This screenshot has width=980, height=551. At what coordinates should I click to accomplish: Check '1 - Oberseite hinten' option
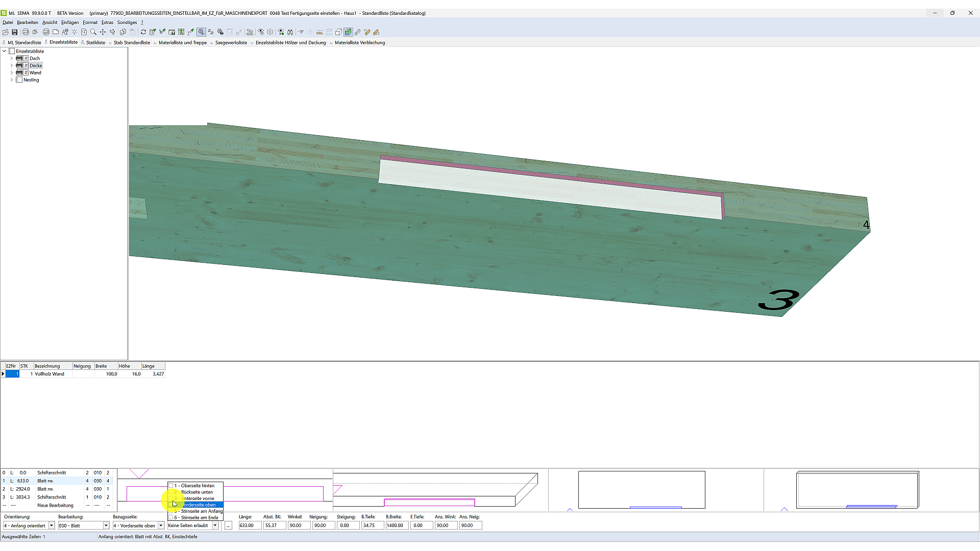171,486
